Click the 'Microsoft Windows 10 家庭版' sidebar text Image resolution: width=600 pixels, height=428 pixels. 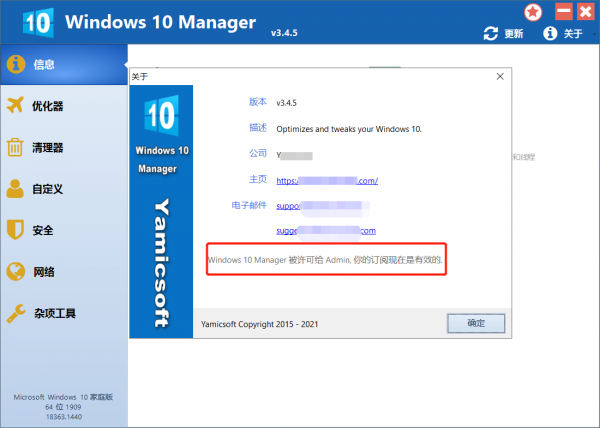(63, 397)
